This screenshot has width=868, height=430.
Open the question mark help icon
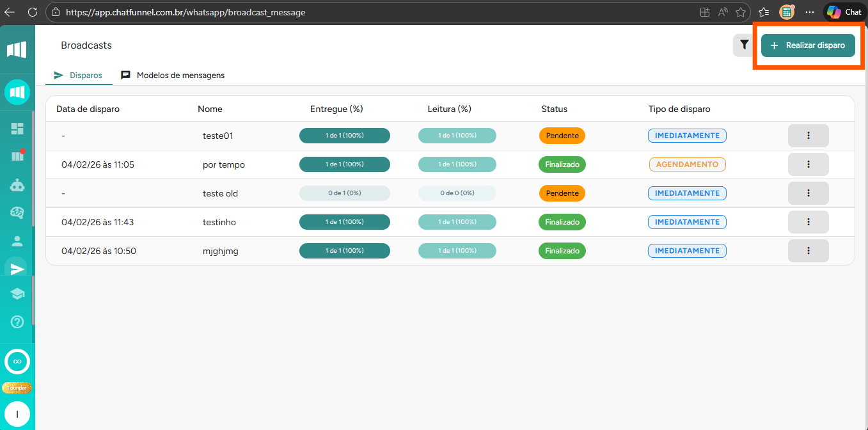click(x=17, y=322)
